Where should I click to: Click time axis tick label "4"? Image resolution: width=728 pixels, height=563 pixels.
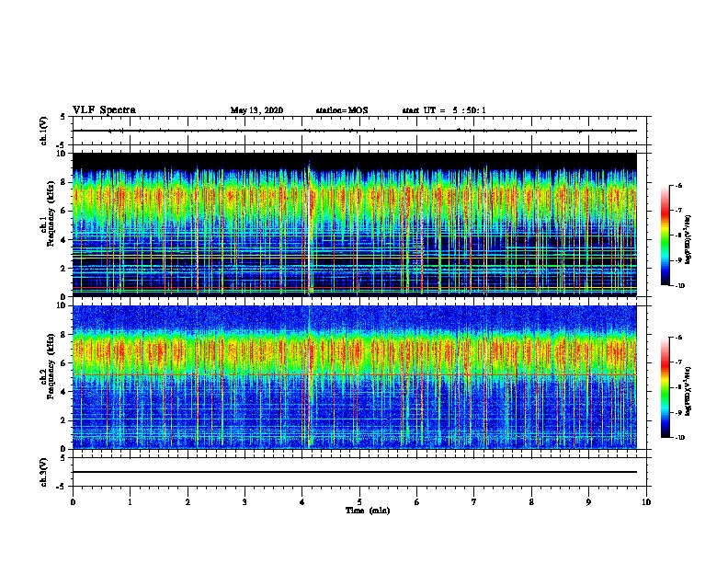point(301,502)
